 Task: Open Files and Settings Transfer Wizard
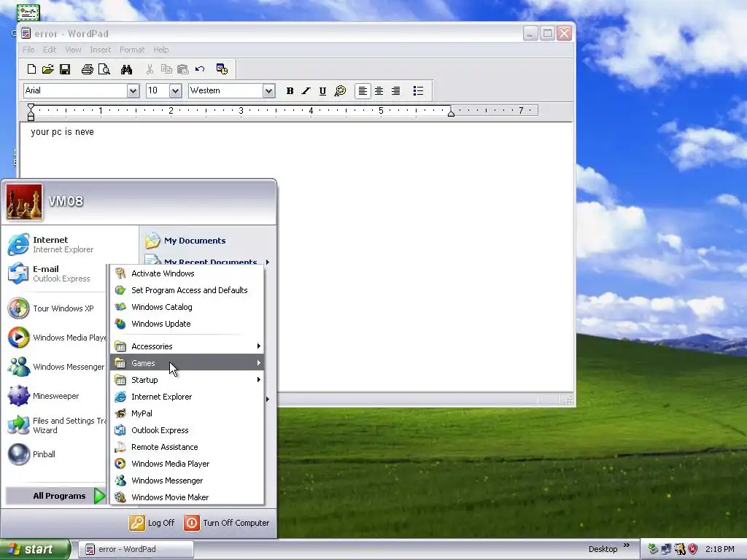click(55, 425)
